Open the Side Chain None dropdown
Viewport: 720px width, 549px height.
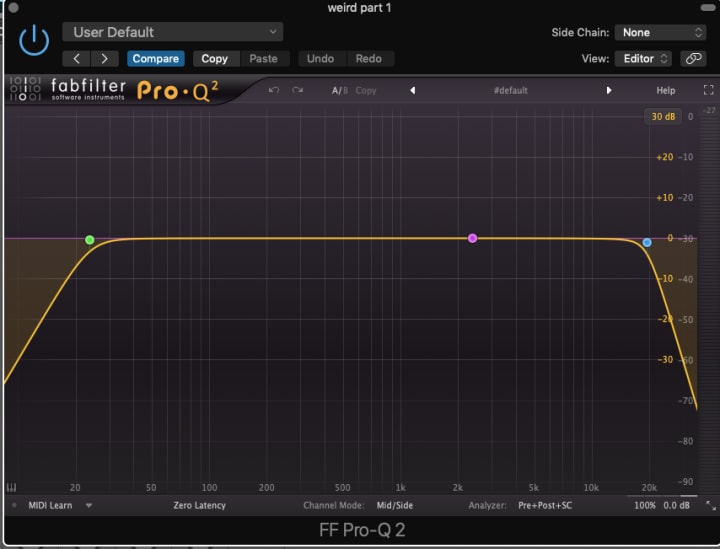[660, 33]
